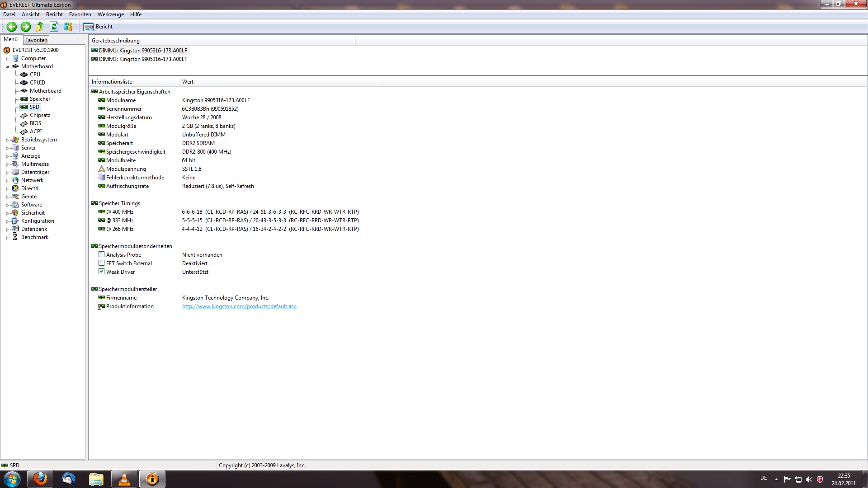The width and height of the screenshot is (868, 488).
Task: Collapse the Motherboard tree node
Action: (8, 67)
